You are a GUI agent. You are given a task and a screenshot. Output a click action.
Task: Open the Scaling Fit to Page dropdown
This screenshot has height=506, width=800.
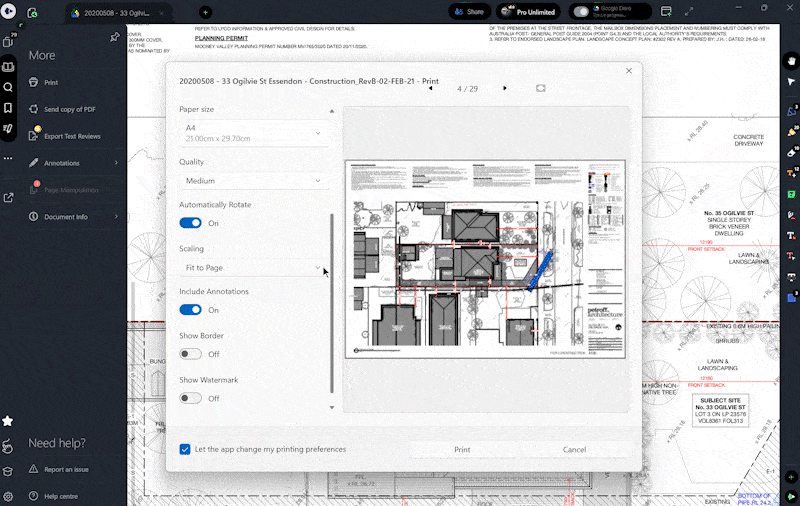pos(254,268)
